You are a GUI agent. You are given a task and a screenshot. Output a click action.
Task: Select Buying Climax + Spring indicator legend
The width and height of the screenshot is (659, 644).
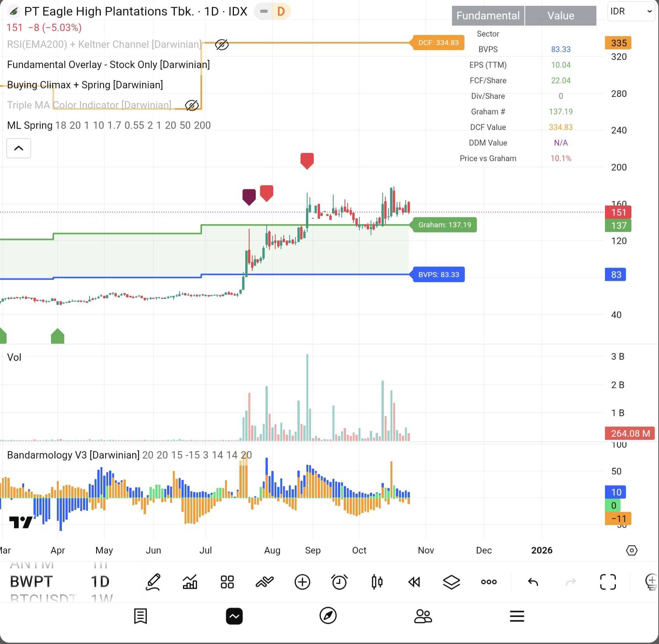tap(85, 85)
